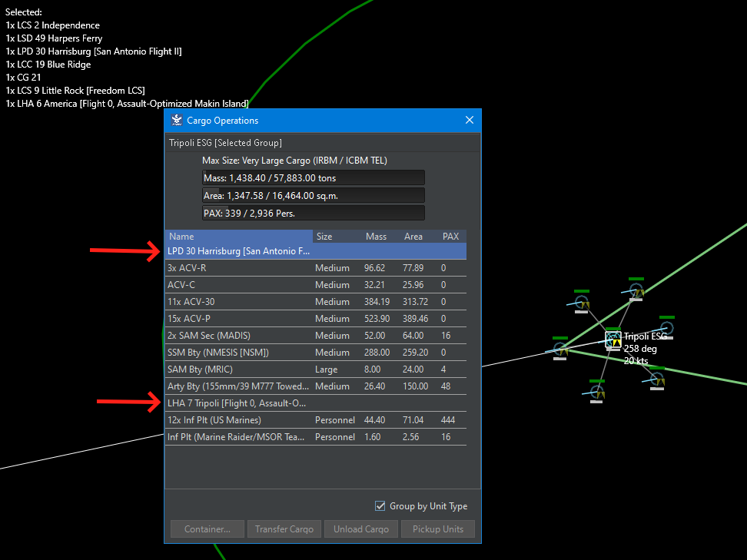Click the PAX capacity progress bar
This screenshot has height=560, width=747.
click(313, 213)
